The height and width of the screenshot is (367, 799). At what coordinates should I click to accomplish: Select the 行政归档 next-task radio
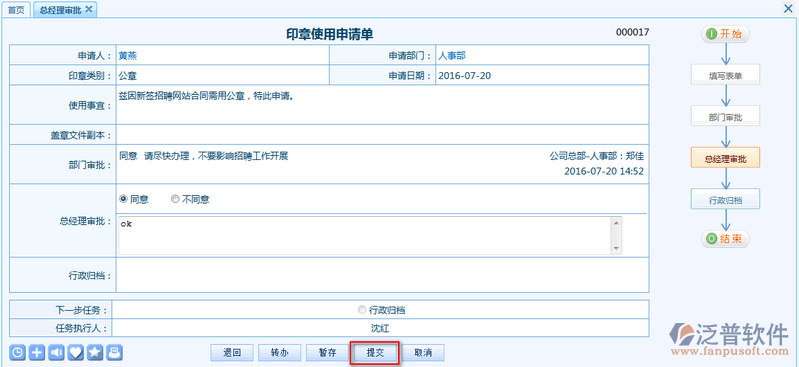coord(362,309)
